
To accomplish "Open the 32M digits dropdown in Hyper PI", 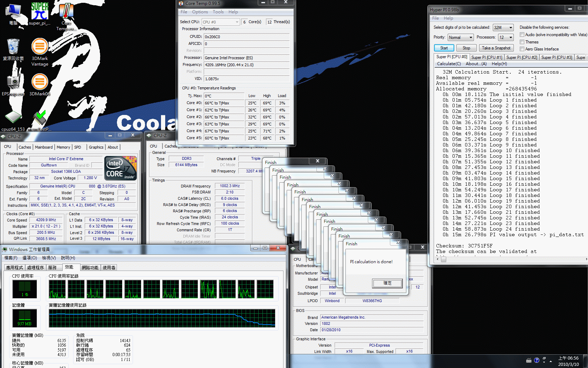I will (503, 28).
